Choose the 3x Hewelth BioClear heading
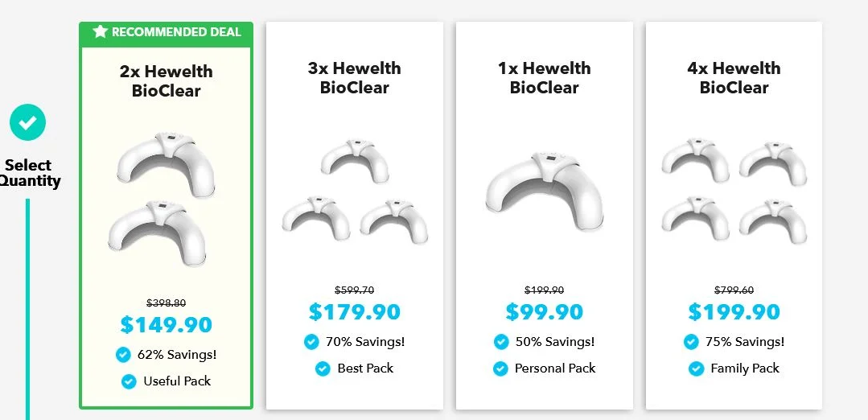 pos(354,77)
